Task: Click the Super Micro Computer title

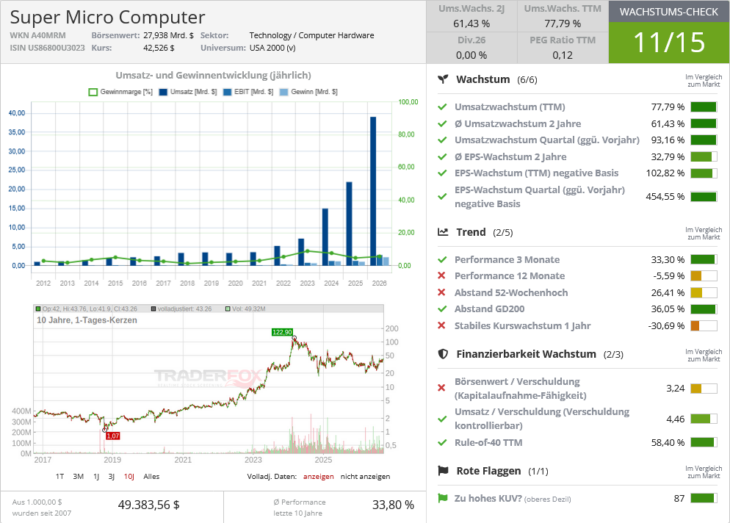Action: [x=108, y=17]
